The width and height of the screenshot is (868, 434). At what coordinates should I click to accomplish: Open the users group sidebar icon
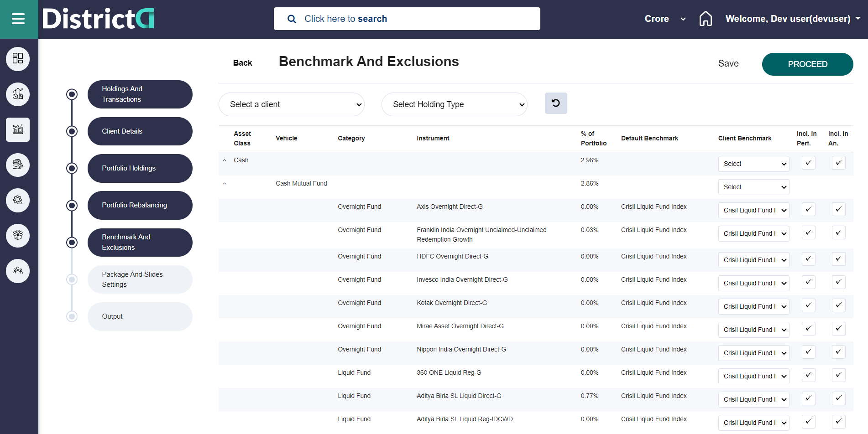click(18, 271)
